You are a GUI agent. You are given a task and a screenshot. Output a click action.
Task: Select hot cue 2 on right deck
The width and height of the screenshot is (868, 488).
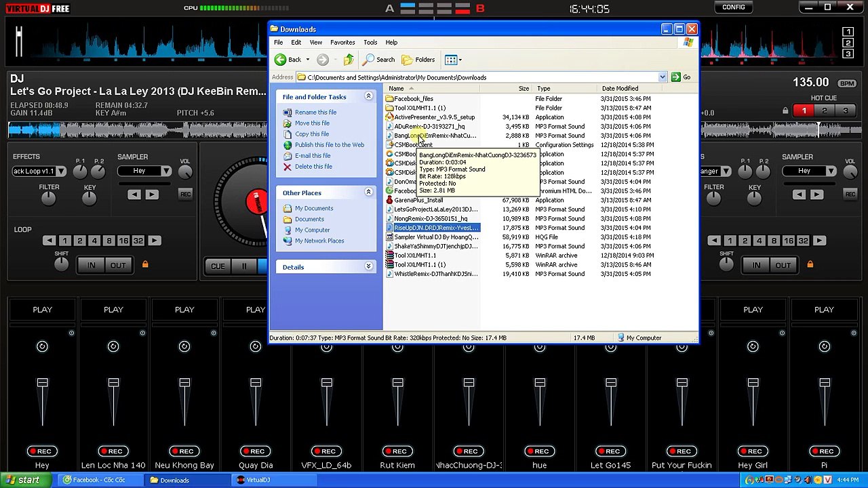point(825,111)
